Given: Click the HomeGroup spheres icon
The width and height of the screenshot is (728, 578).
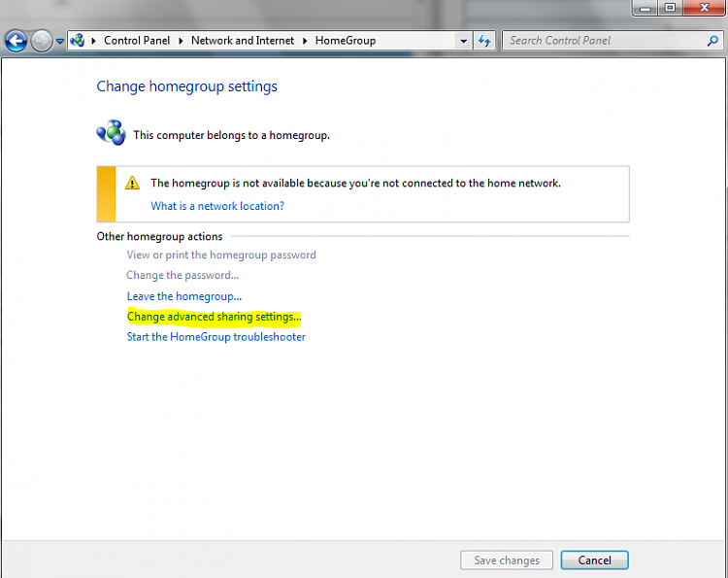Looking at the screenshot, I should 111,133.
